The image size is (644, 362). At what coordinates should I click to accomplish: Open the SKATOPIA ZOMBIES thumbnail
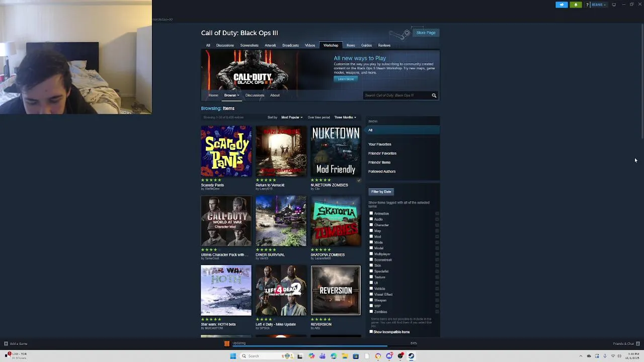pos(336,221)
